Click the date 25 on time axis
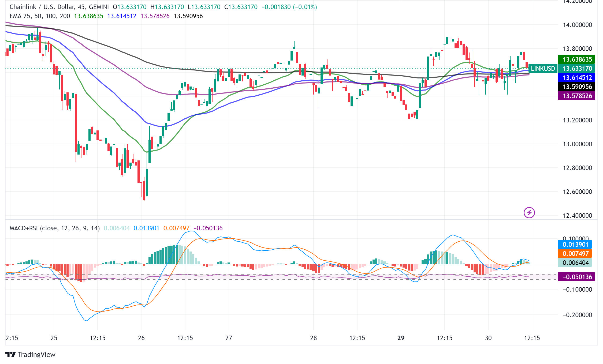The image size is (603, 364). (54, 338)
